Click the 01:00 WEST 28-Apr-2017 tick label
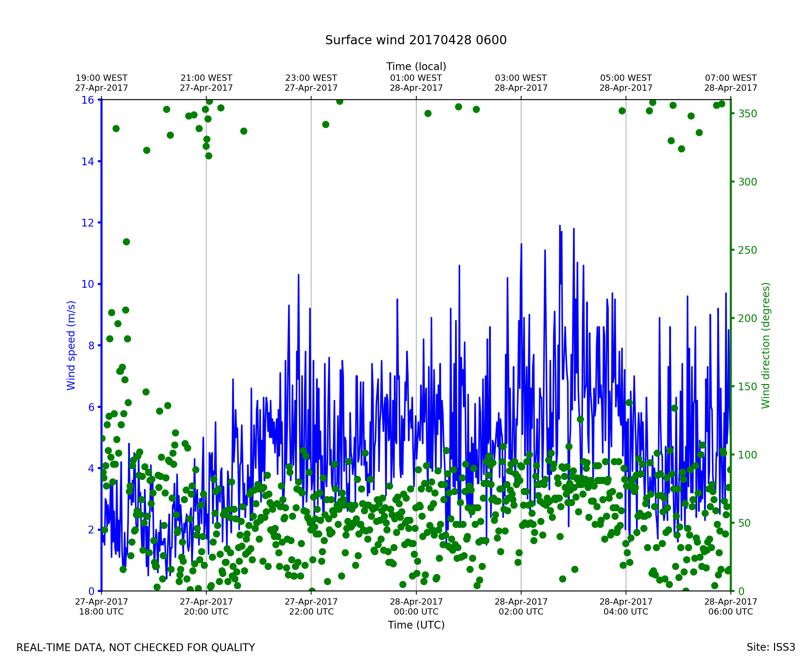Viewport: 812px width, 664px height. click(416, 83)
